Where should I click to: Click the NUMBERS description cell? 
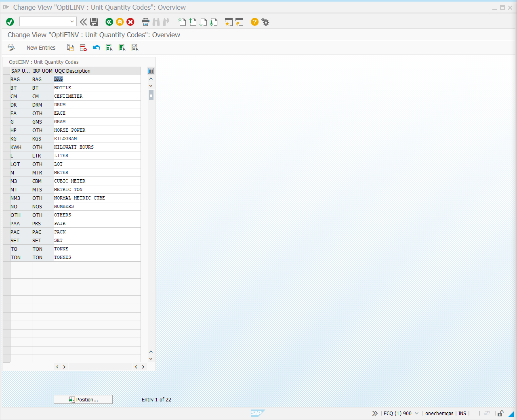click(x=97, y=206)
